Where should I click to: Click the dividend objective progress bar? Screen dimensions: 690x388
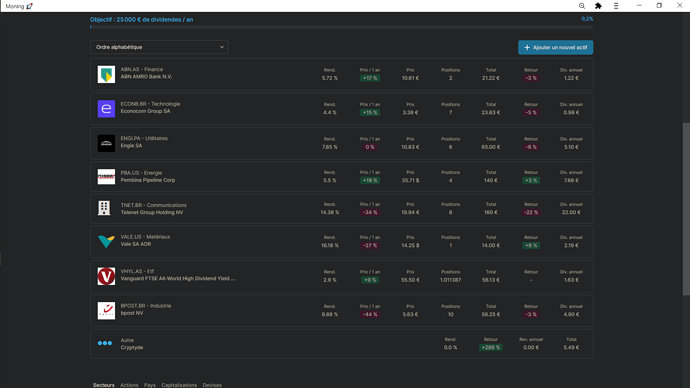tap(341, 27)
